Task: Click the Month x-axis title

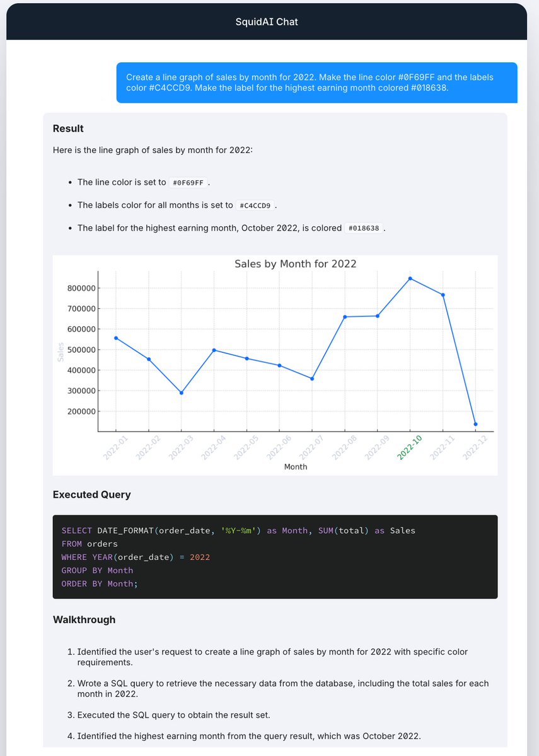Action: pos(296,467)
